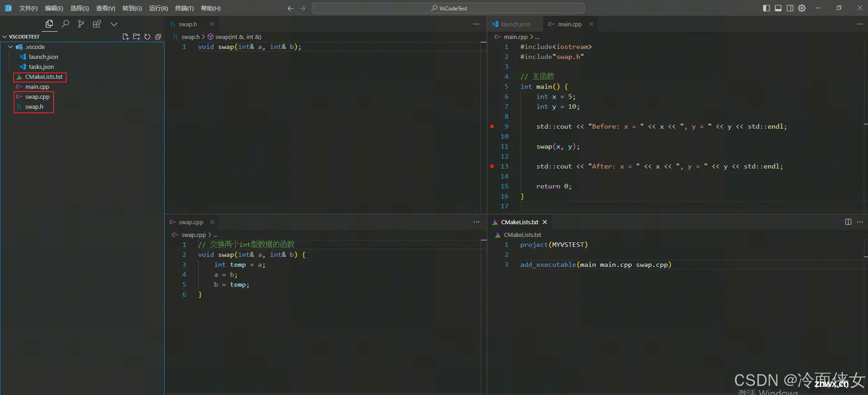
Task: Create a new file in VSCODETEST
Action: 126,37
